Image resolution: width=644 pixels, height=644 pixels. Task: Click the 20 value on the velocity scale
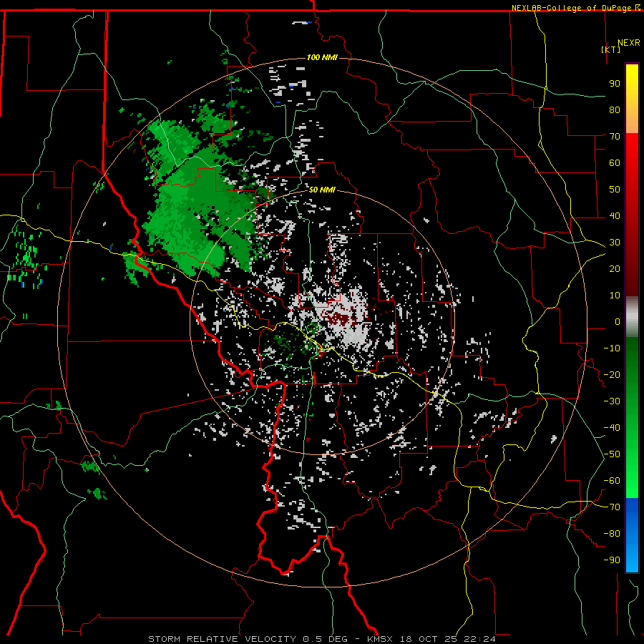coord(615,268)
